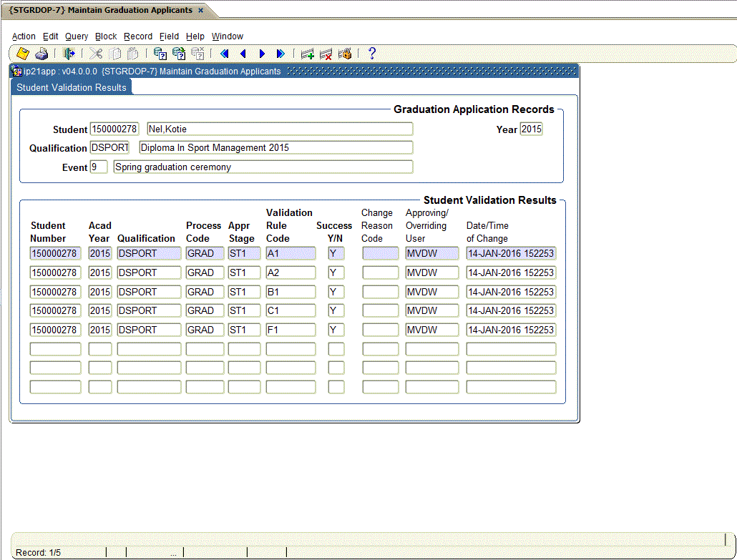Viewport: 737px width, 560px height.
Task: Click the Paste icon
Action: click(x=133, y=54)
